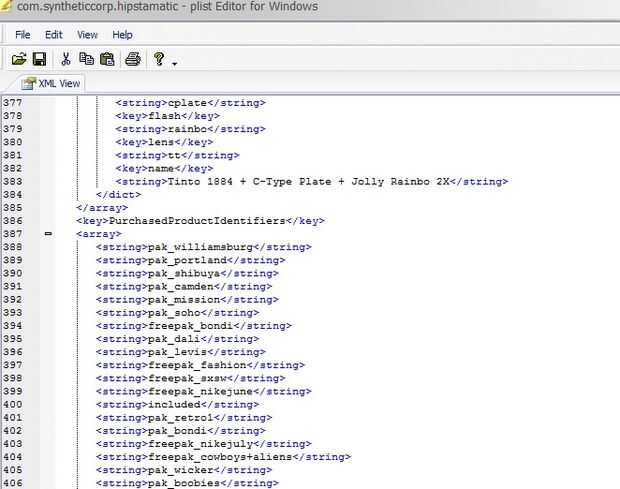Collapse the array node at line 387

point(48,234)
